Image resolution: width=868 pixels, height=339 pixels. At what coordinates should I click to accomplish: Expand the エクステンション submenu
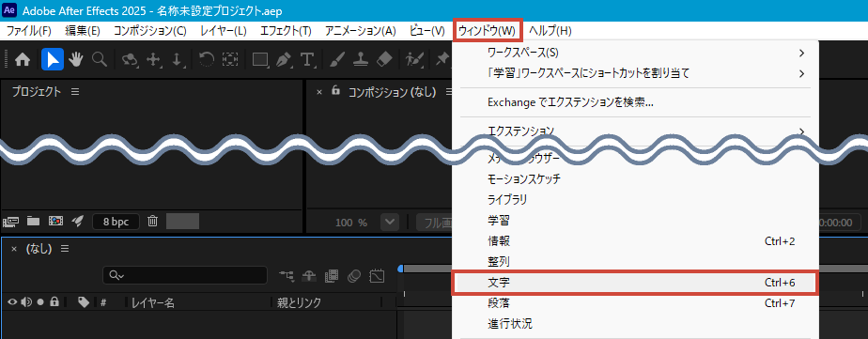tap(635, 131)
